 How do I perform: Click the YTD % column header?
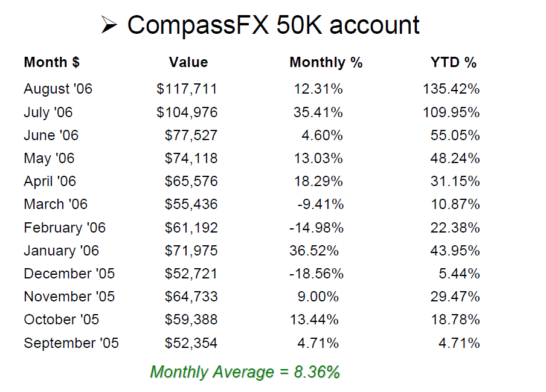click(x=454, y=62)
